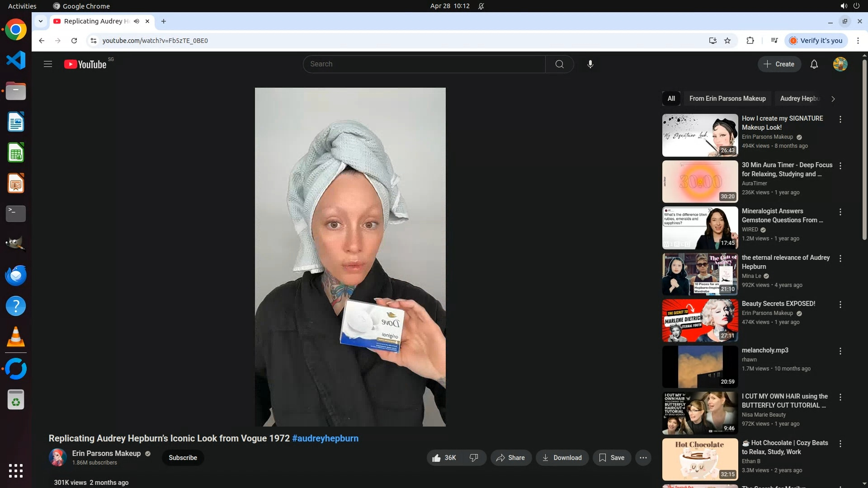
Task: Click the search magnifier button
Action: coord(559,64)
